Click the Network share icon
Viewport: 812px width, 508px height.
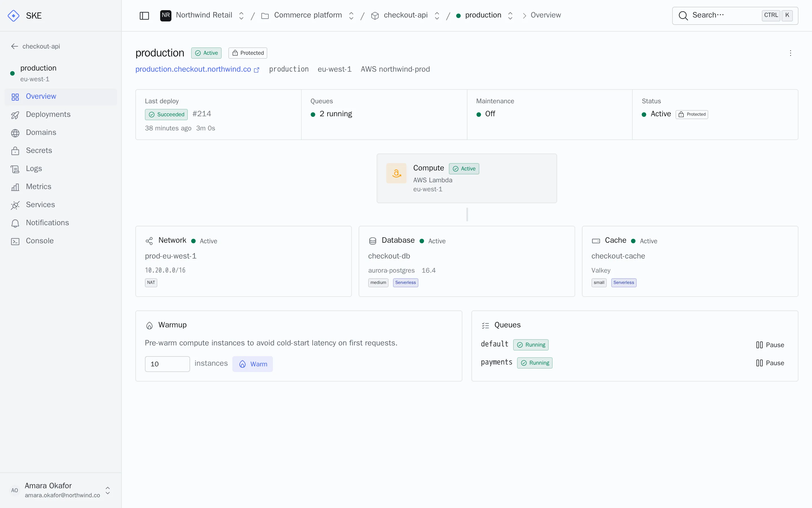pyautogui.click(x=149, y=241)
